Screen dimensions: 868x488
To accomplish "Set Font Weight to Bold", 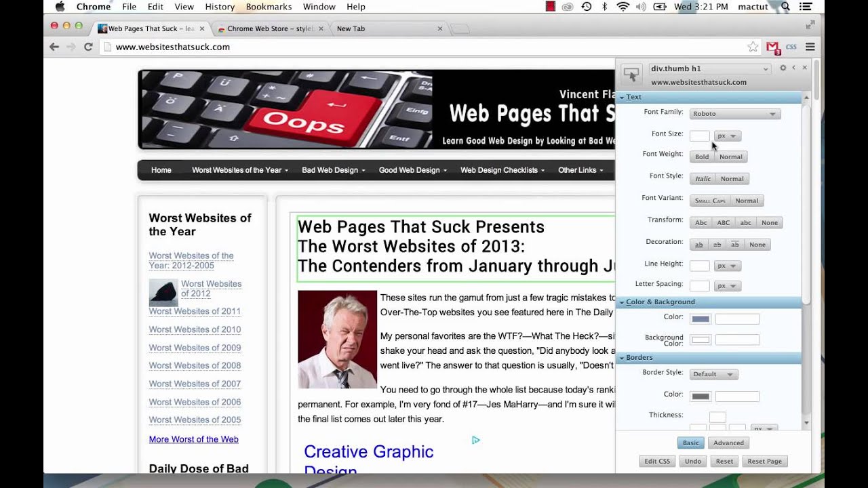I will [x=702, y=157].
